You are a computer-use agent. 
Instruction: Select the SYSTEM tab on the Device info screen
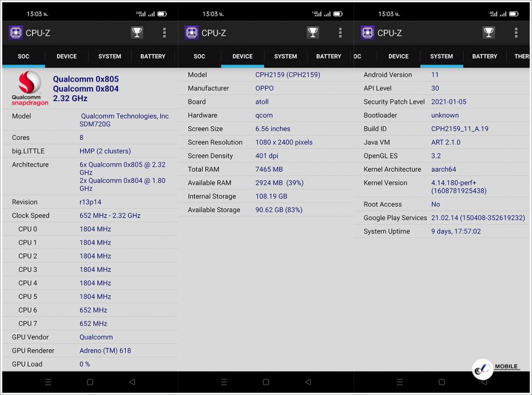(x=285, y=56)
